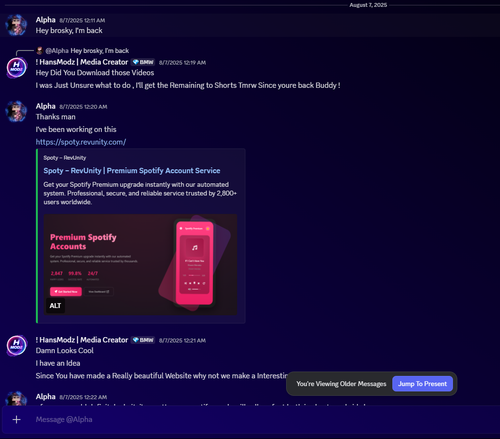This screenshot has width=500, height=439.
Task: Click username Alpha at 12:11 AM message
Action: pyautogui.click(x=46, y=20)
